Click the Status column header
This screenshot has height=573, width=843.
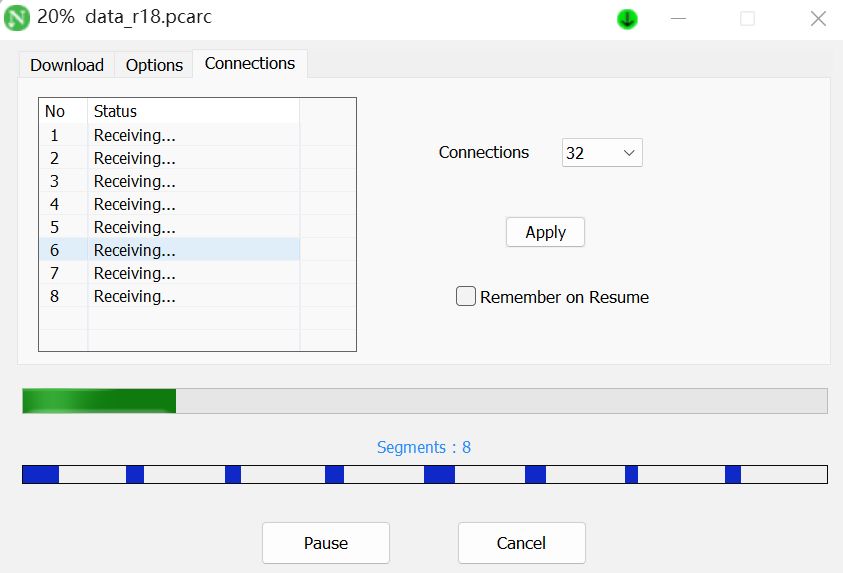tap(193, 111)
